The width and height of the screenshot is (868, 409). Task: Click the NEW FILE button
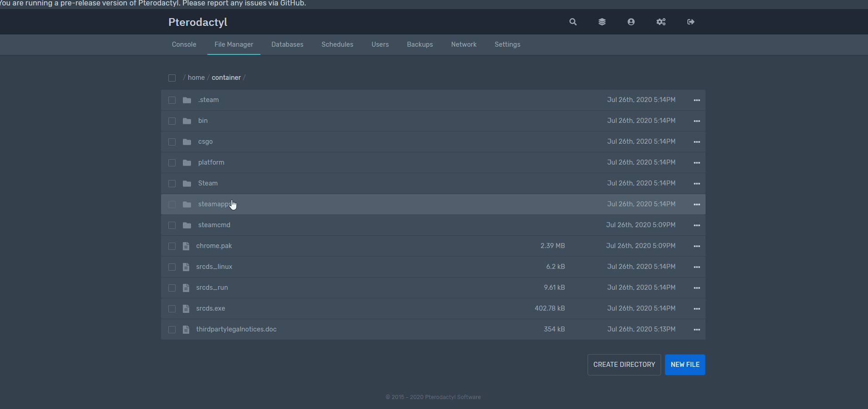click(685, 365)
